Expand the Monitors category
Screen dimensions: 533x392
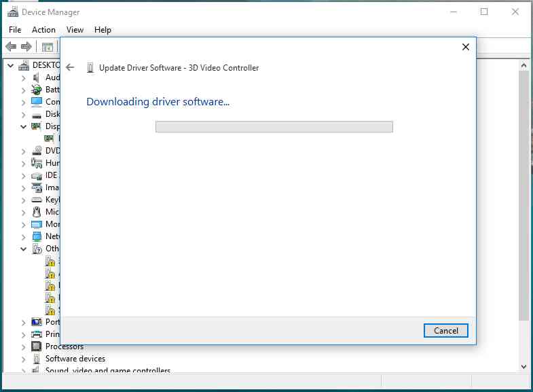(23, 225)
